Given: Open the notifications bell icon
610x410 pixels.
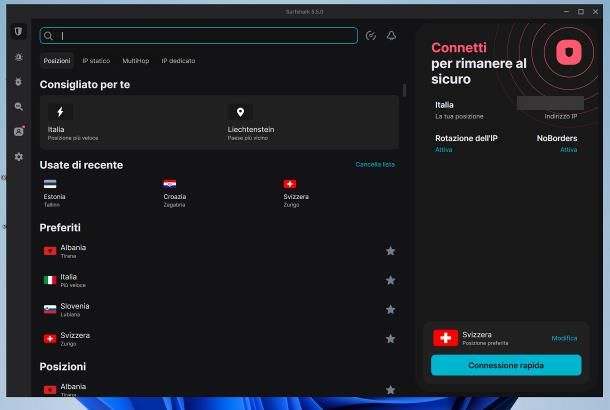Looking at the screenshot, I should tap(391, 36).
